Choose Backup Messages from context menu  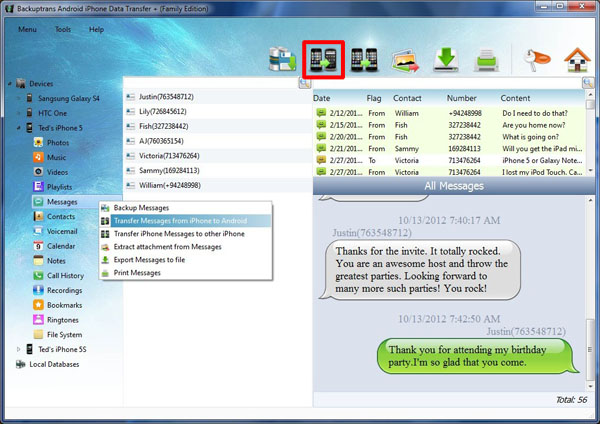186,208
